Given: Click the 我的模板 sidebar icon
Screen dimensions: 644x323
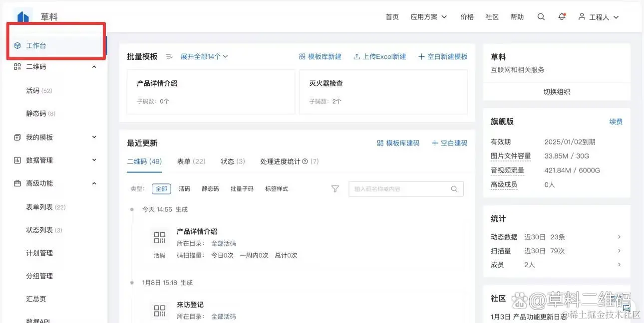Looking at the screenshot, I should 17,137.
